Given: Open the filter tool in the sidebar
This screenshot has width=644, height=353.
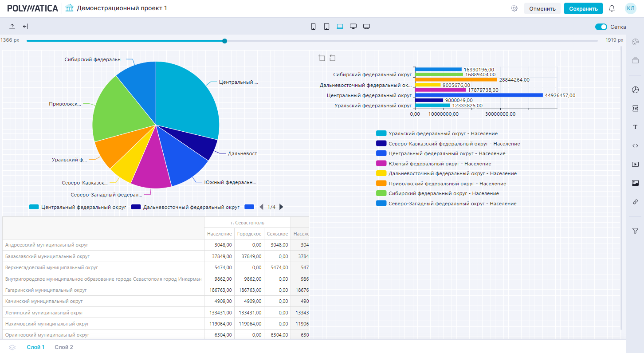Looking at the screenshot, I should click(x=635, y=231).
